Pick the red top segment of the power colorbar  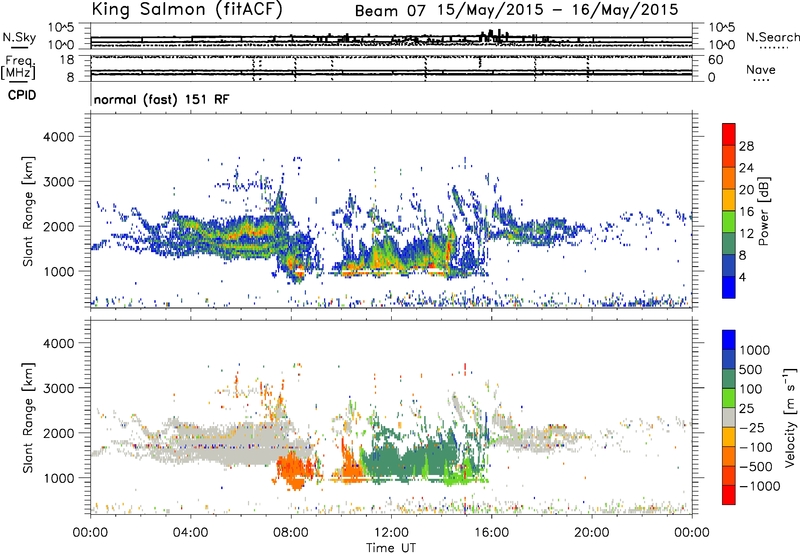coord(729,134)
